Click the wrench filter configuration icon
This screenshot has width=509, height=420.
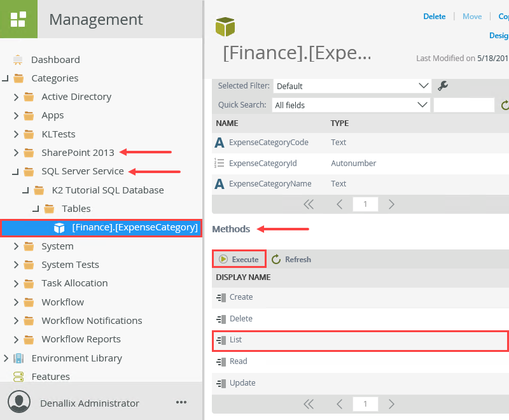coord(443,85)
